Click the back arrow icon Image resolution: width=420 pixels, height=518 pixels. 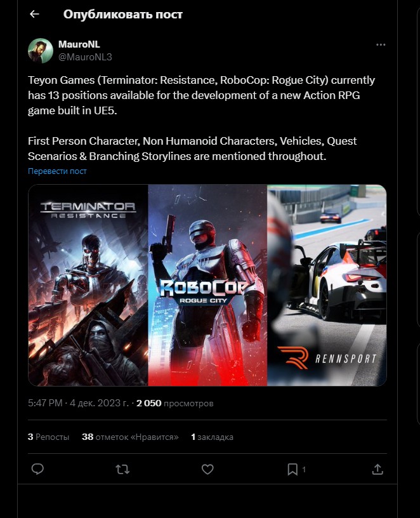click(34, 14)
